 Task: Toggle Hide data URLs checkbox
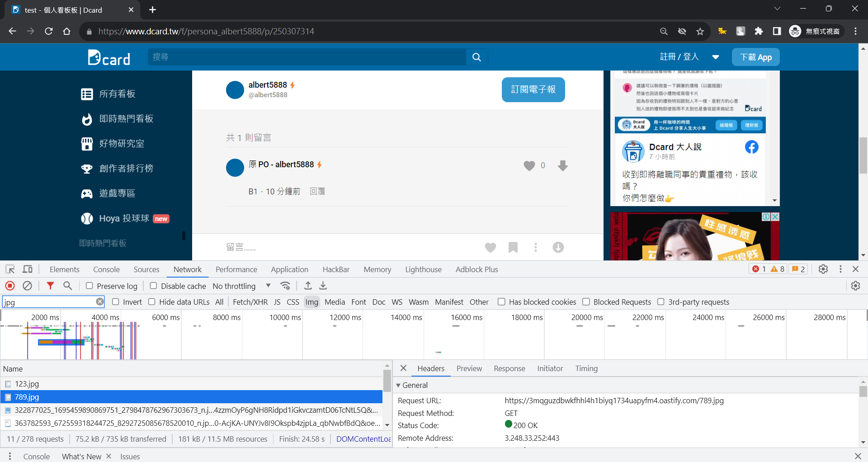[152, 302]
